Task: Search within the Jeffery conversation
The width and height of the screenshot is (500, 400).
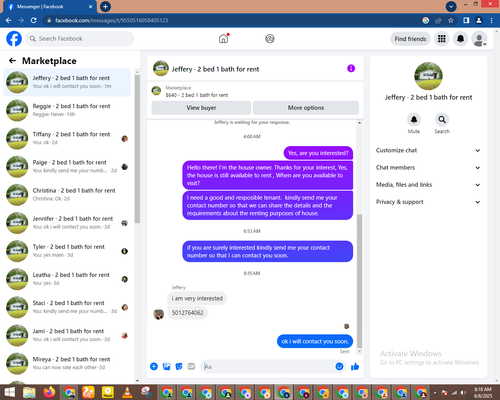Action: click(442, 119)
